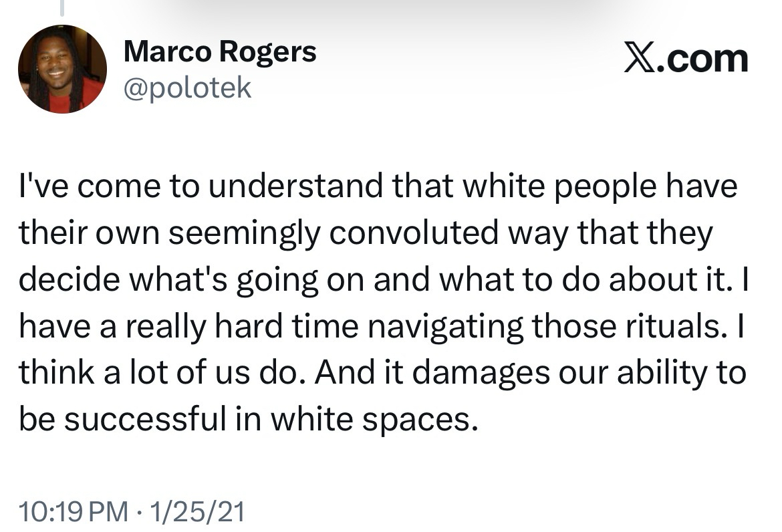Click the phrase "white people" in the tweet
The height and width of the screenshot is (532, 782).
560,186
